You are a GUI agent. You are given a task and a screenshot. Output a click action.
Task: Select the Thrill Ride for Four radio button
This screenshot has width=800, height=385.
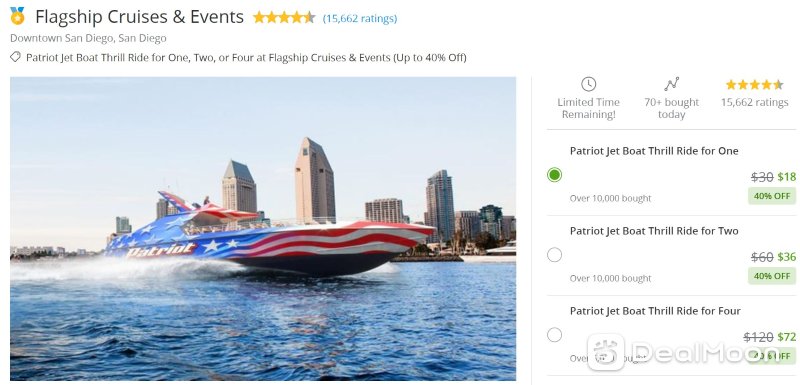coord(555,335)
